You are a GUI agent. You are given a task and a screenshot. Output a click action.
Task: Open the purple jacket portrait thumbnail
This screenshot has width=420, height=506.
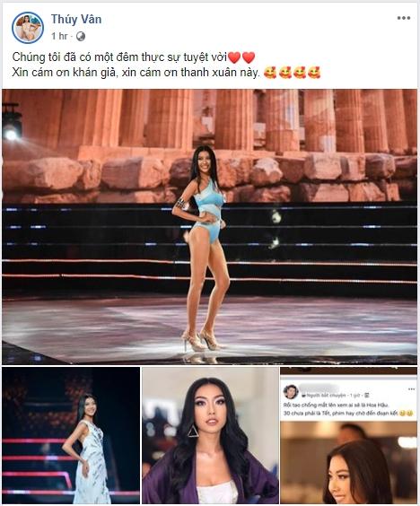tap(210, 435)
